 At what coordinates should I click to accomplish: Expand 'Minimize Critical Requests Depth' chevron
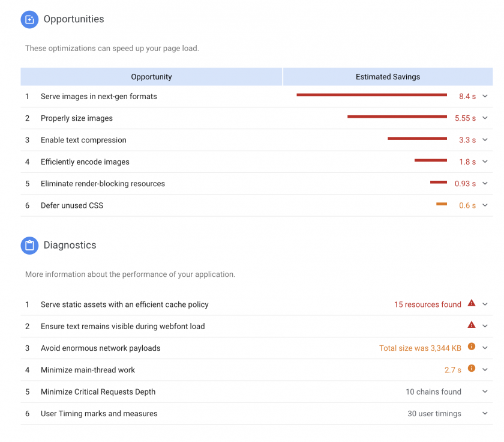(485, 392)
